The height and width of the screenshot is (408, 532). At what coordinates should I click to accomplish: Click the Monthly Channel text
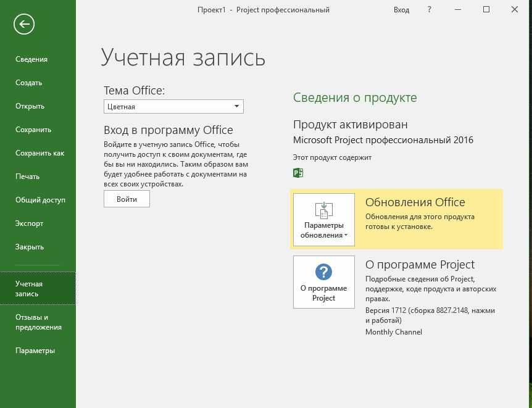[394, 332]
